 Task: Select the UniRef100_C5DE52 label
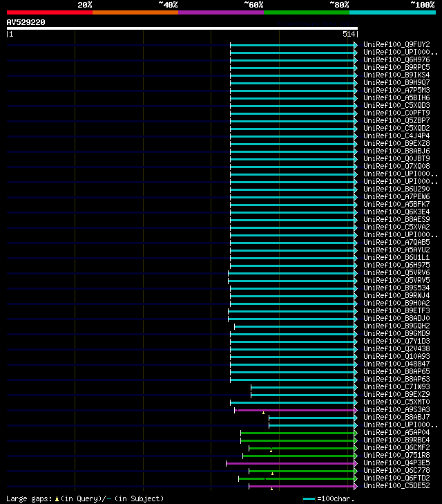396,485
